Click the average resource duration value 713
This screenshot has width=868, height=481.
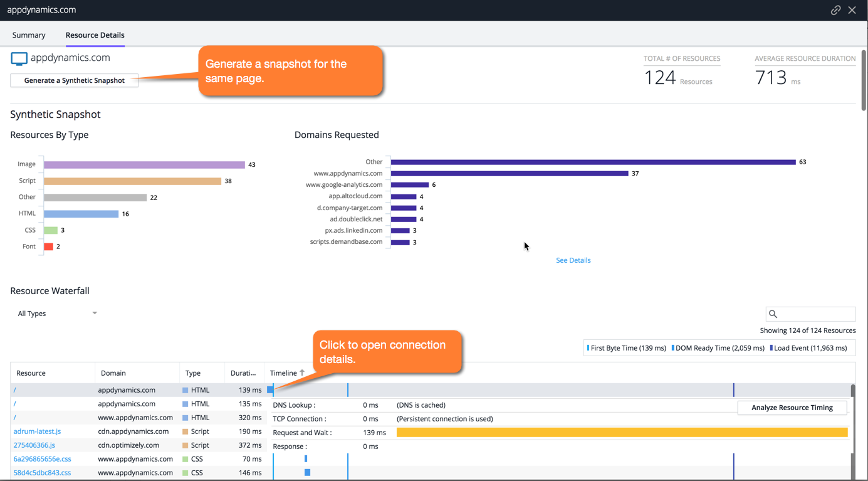771,77
